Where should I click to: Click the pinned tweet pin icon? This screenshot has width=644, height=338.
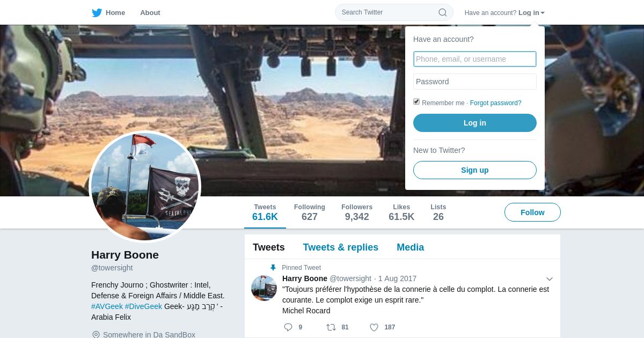click(x=273, y=268)
